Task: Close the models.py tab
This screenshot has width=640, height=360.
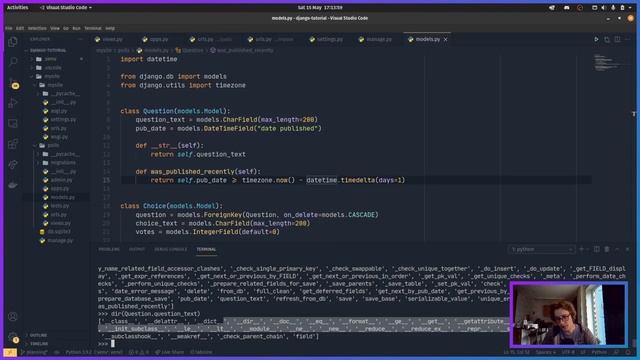Action: 445,39
